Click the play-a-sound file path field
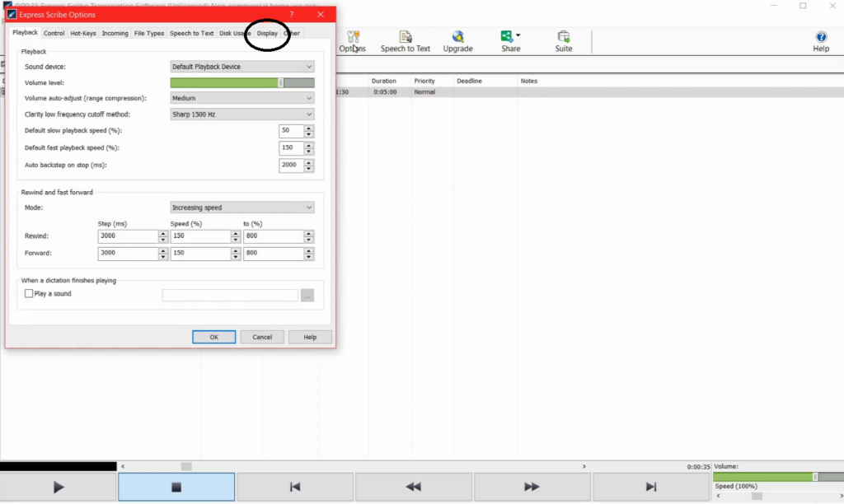The width and height of the screenshot is (844, 504). 230,296
